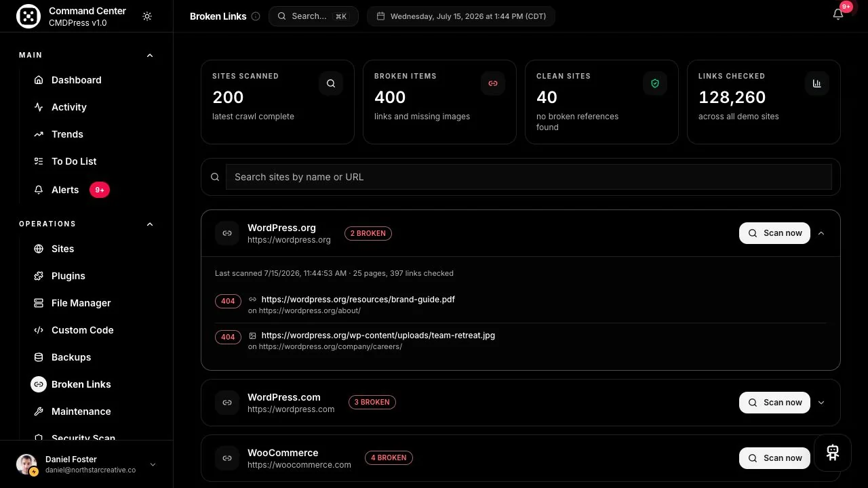The width and height of the screenshot is (868, 488).
Task: Click the Broken Items link icon
Action: point(493,83)
